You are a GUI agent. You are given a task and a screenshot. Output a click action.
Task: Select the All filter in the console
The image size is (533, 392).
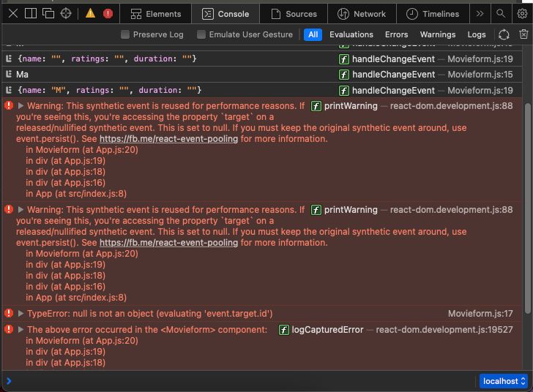click(313, 34)
